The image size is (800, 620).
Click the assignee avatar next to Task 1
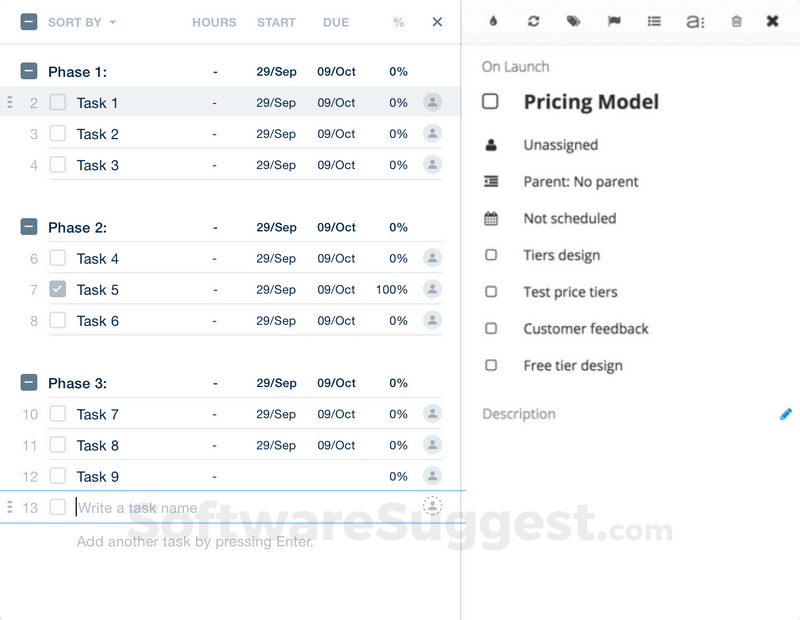point(431,102)
